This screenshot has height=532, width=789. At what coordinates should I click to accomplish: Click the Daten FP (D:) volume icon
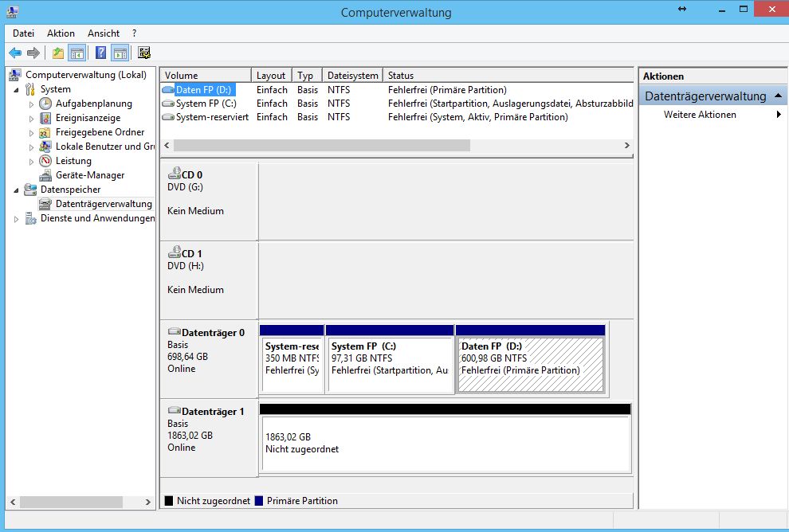[168, 90]
